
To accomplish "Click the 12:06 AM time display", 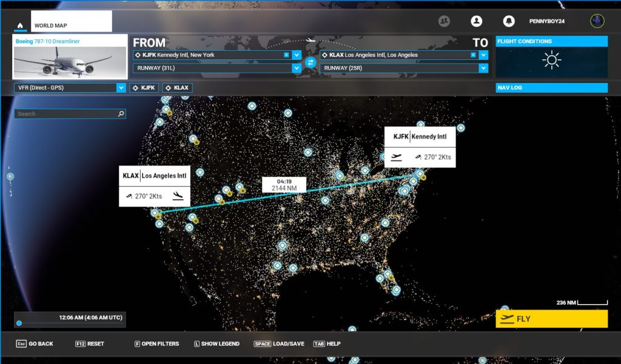I will pyautogui.click(x=91, y=317).
